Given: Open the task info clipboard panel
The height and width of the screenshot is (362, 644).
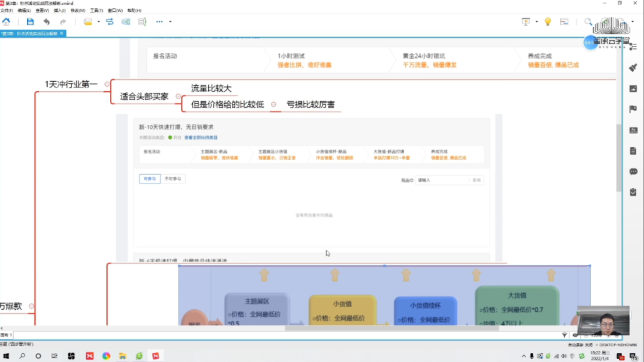Looking at the screenshot, I should (633, 192).
